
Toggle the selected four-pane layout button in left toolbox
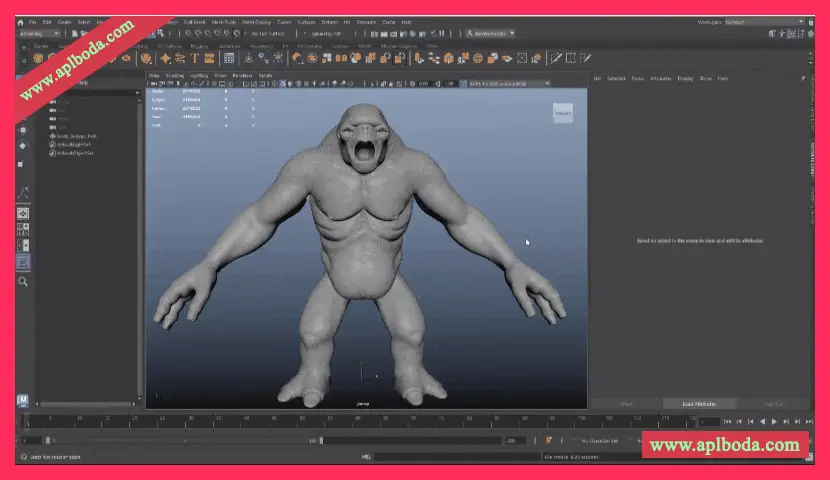click(23, 262)
